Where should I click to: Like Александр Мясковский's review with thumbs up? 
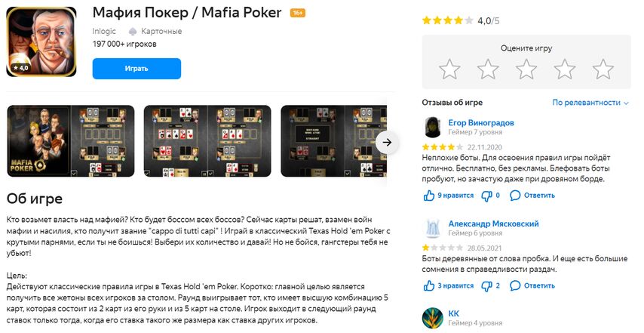429,285
